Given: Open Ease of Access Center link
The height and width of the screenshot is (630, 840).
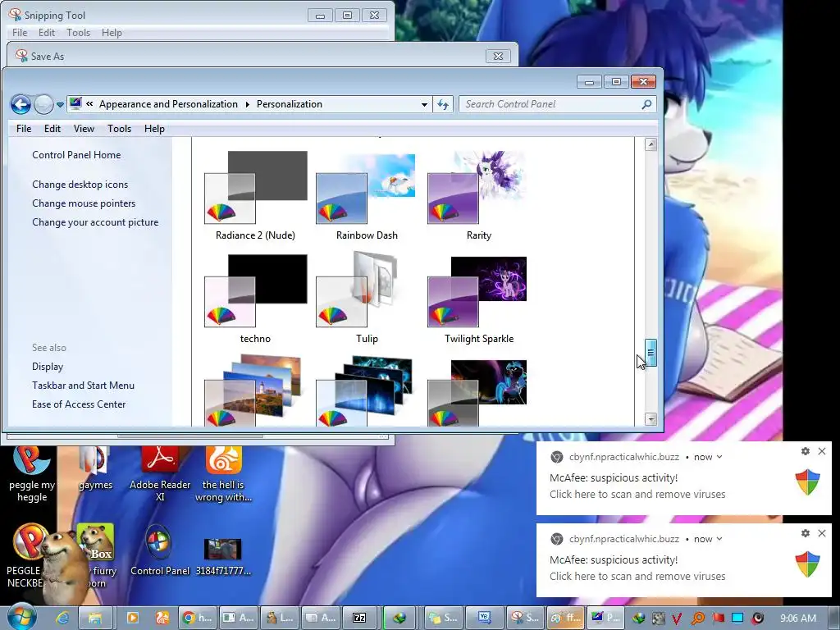Looking at the screenshot, I should pos(79,404).
